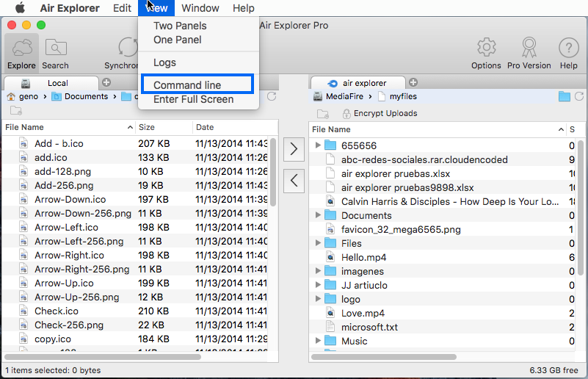Sort left panel by Size column
Image resolution: width=588 pixels, height=379 pixels.
pyautogui.click(x=164, y=128)
